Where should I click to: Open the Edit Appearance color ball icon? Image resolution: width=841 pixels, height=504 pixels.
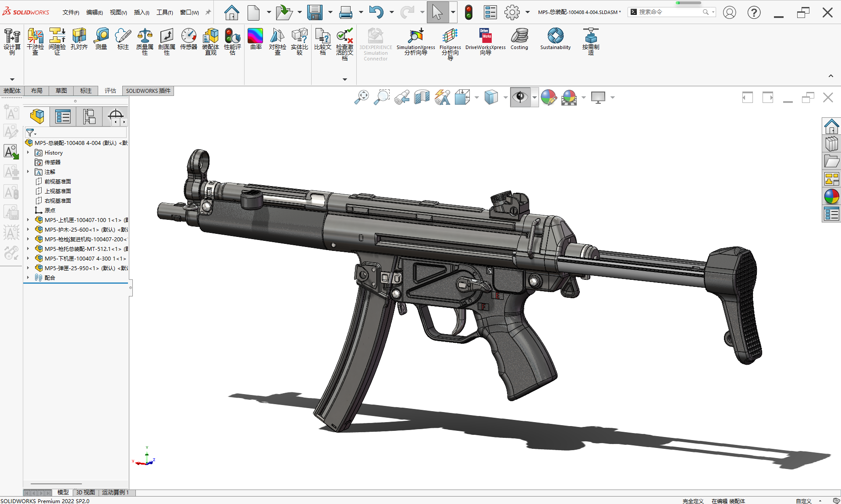548,97
